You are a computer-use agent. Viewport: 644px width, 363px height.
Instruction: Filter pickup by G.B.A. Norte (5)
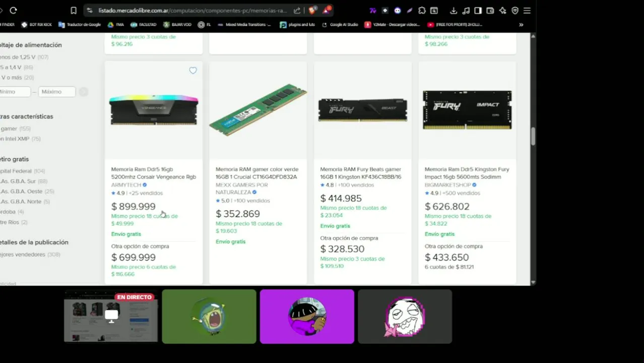[x=25, y=201]
